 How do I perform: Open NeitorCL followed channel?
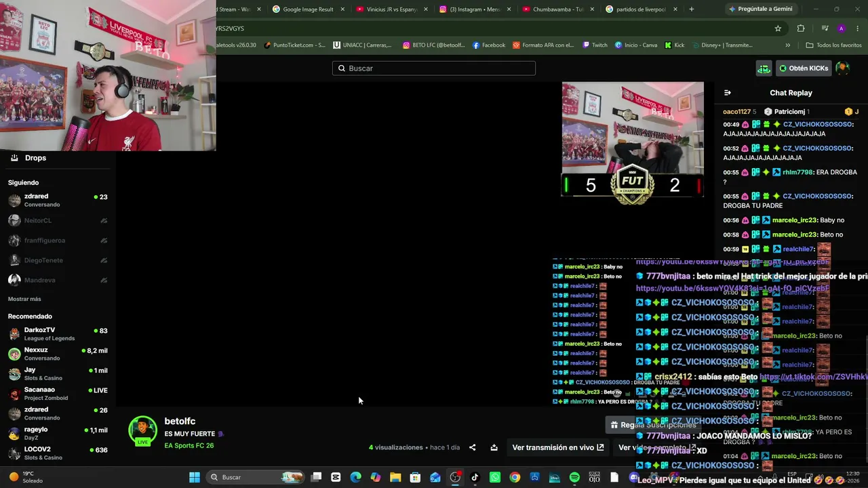point(58,220)
